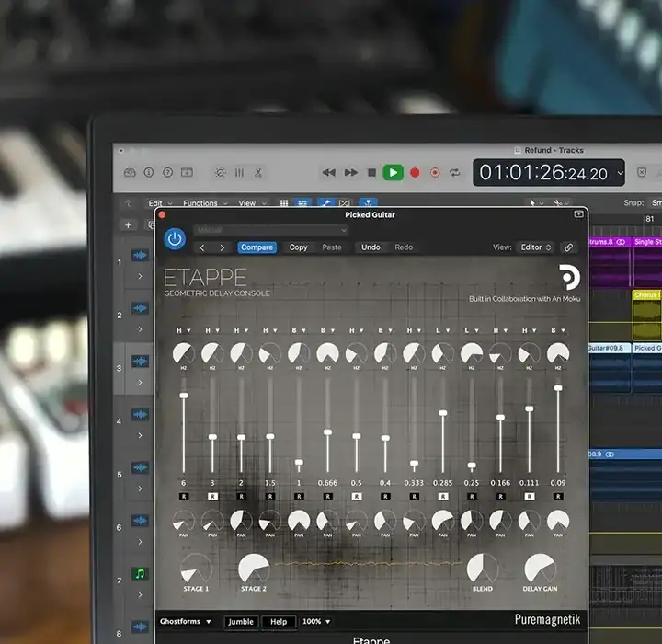This screenshot has width=662, height=644.
Task: Toggle the R button under delay 0.285
Action: (443, 497)
